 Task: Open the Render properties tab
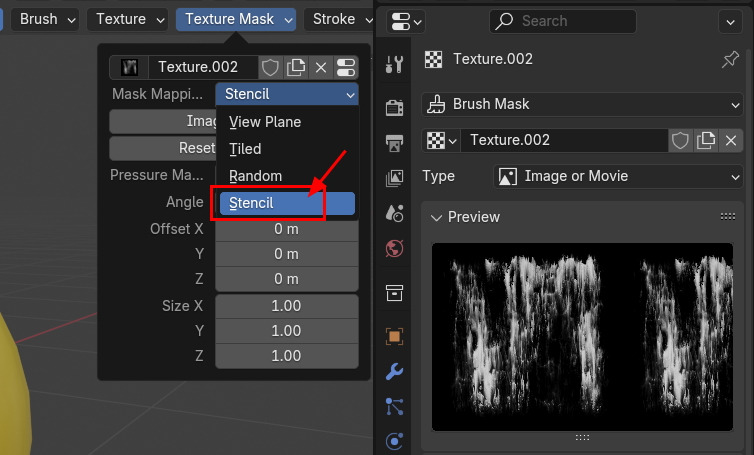(x=394, y=107)
